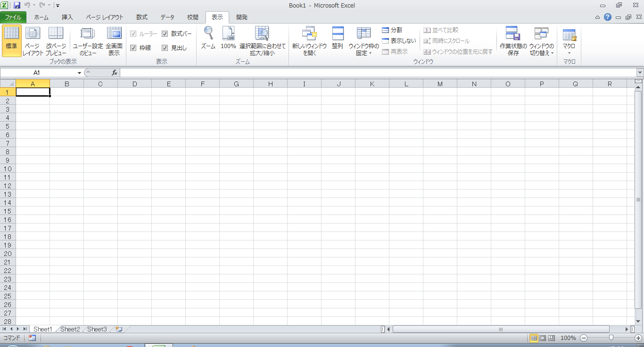This screenshot has height=347, width=644.
Task: Switch to ページレイアウト view
Action: coord(33,34)
